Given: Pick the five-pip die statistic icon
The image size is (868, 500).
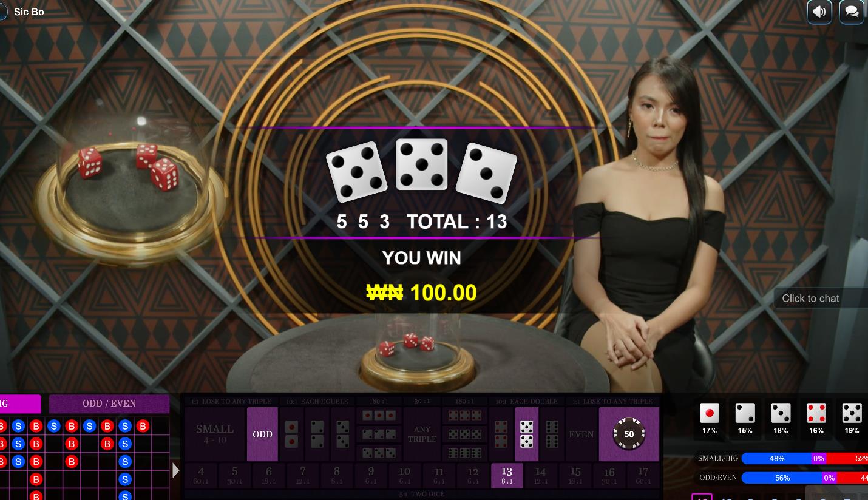Looking at the screenshot, I should click(852, 413).
